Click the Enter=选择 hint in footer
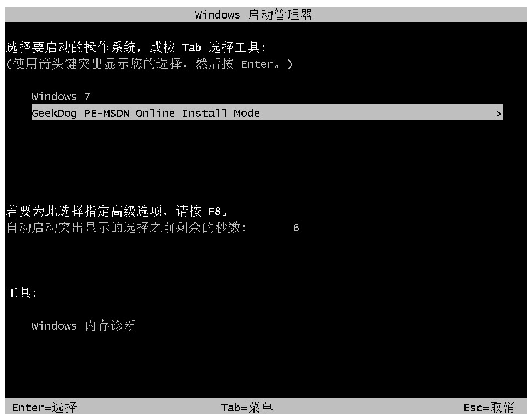532x418 pixels. (x=45, y=408)
